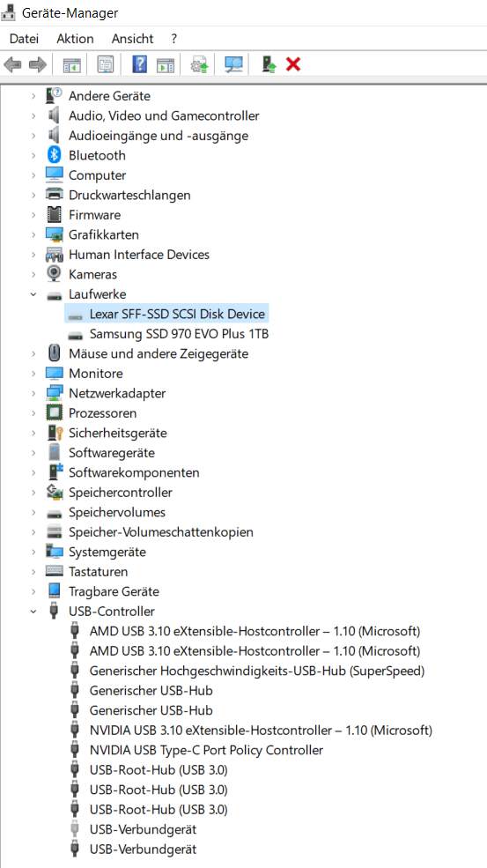
Task: Click the Kameras webcam icon
Action: point(55,274)
